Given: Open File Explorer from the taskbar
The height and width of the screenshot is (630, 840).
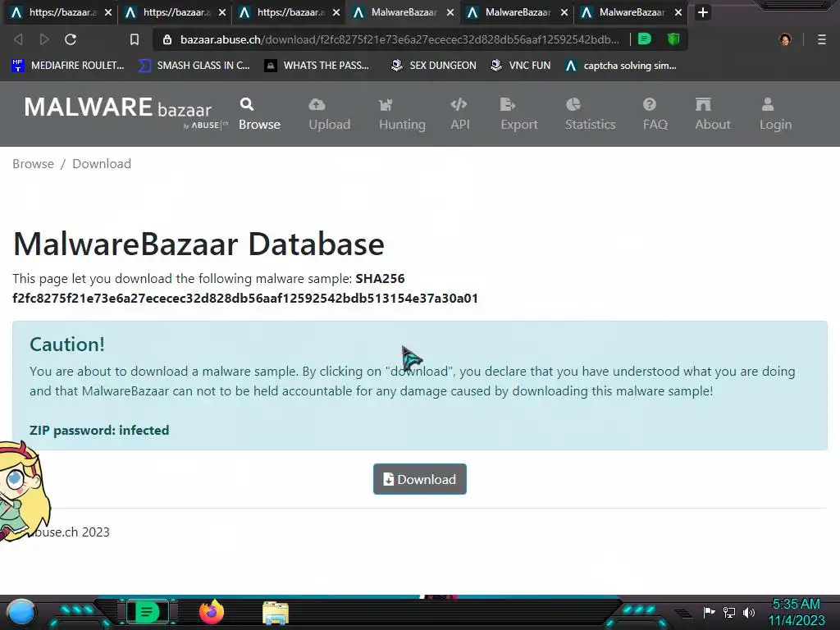Looking at the screenshot, I should pyautogui.click(x=276, y=613).
